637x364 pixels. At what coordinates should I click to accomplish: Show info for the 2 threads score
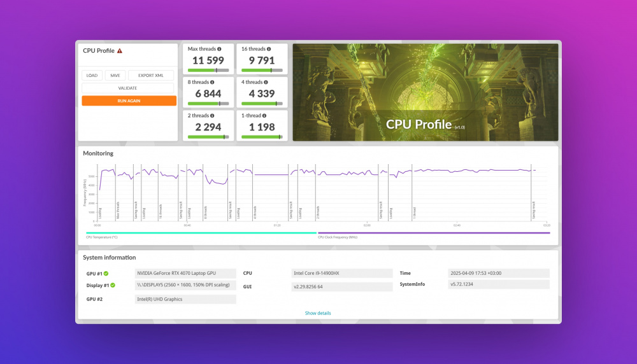click(212, 116)
